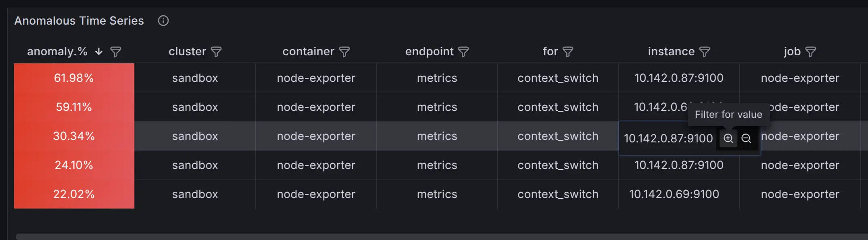Toggle the anomaly.% descending sort arrow

(x=99, y=52)
